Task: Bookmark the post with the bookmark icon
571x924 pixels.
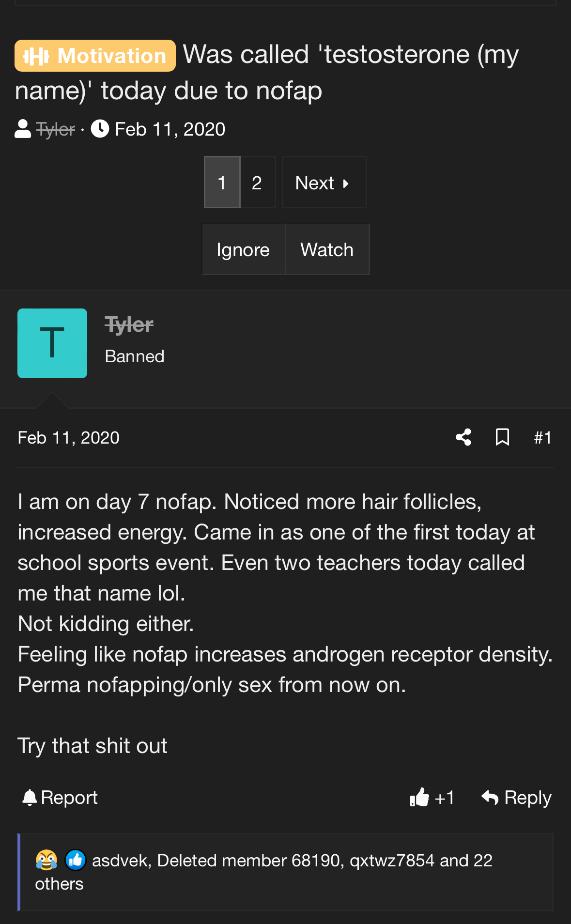Action: click(502, 437)
